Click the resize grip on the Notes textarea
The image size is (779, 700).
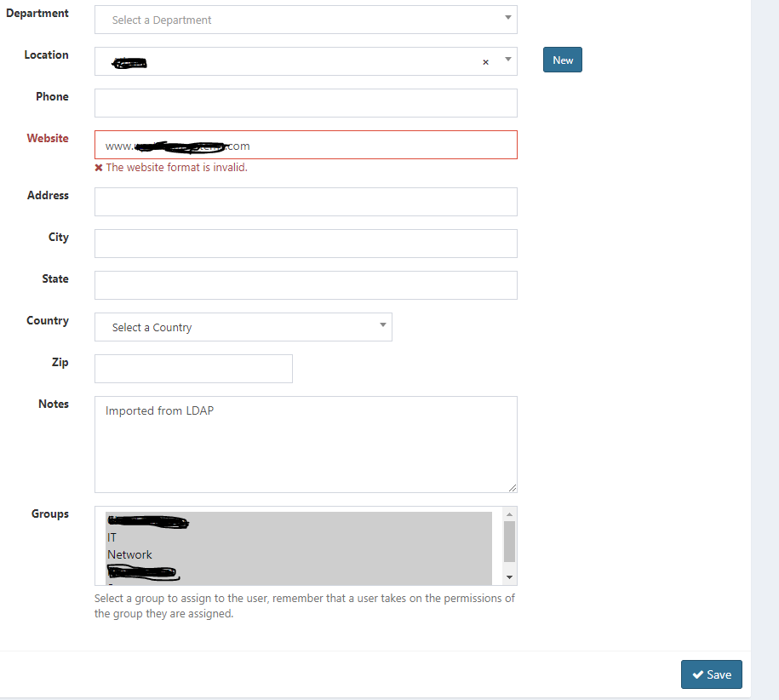(513, 487)
